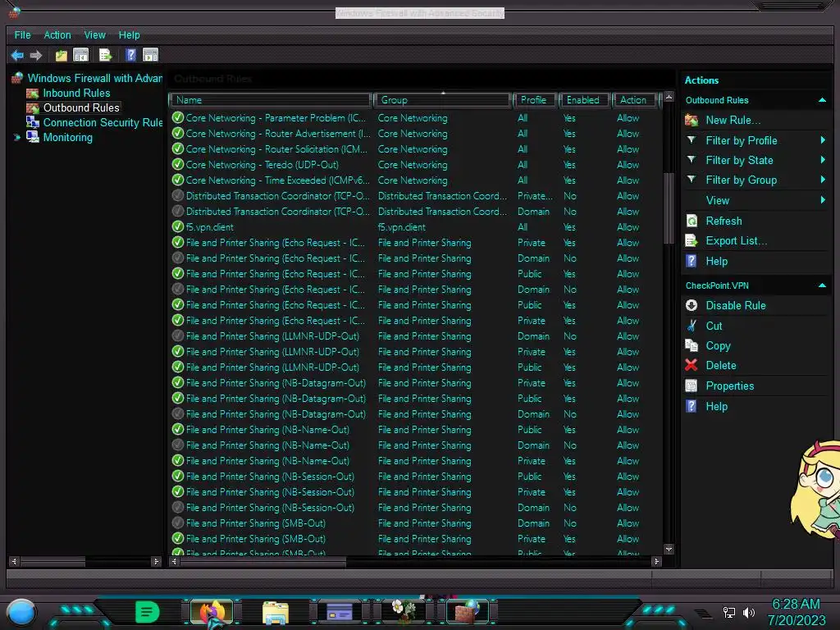Sort by the Name column header

[x=271, y=100]
